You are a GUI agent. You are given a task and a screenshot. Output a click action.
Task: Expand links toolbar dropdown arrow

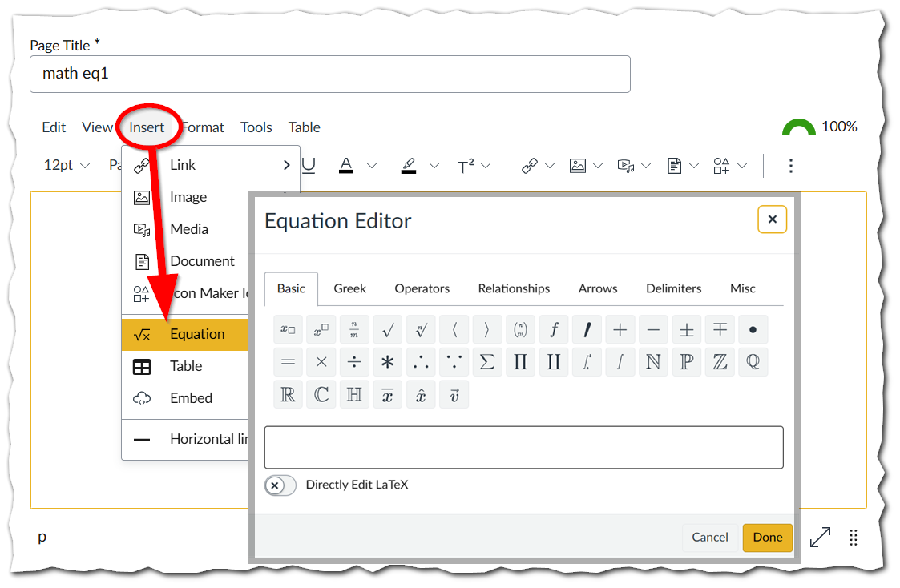pyautogui.click(x=549, y=166)
